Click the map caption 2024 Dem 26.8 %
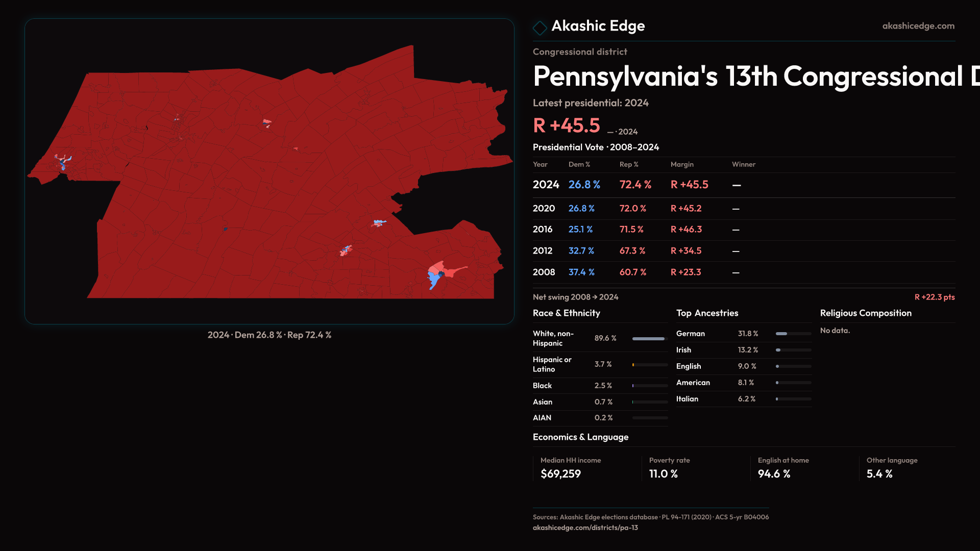The image size is (980, 551). 269,335
